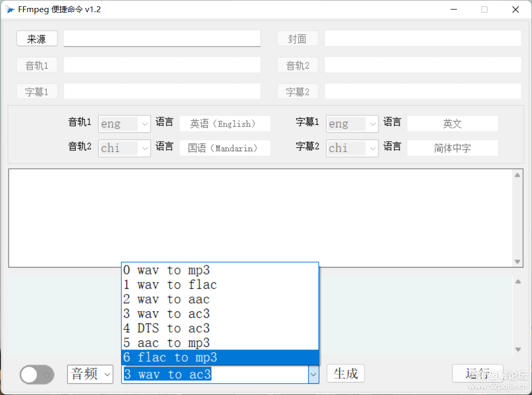Click the FFmpeg app icon in the title bar
This screenshot has height=395, width=532.
coord(11,9)
